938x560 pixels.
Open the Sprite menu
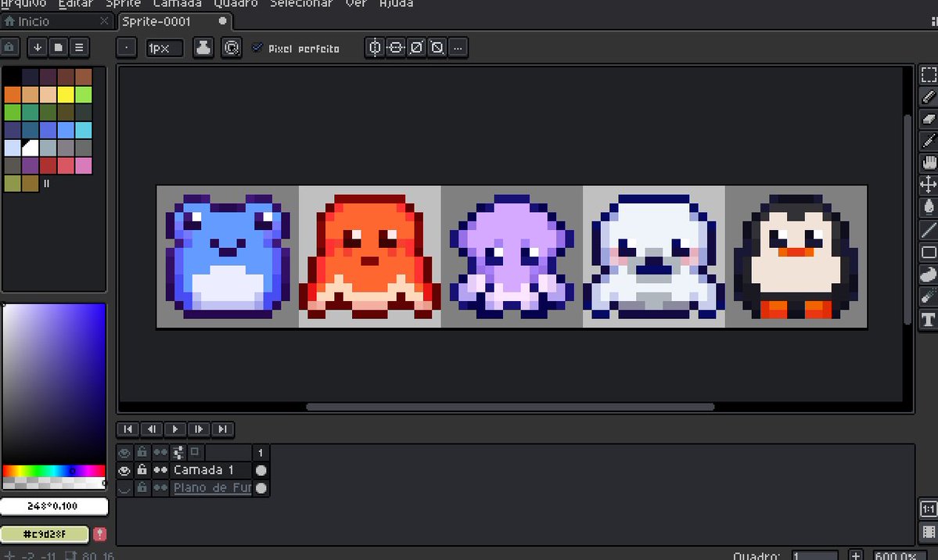pyautogui.click(x=124, y=4)
